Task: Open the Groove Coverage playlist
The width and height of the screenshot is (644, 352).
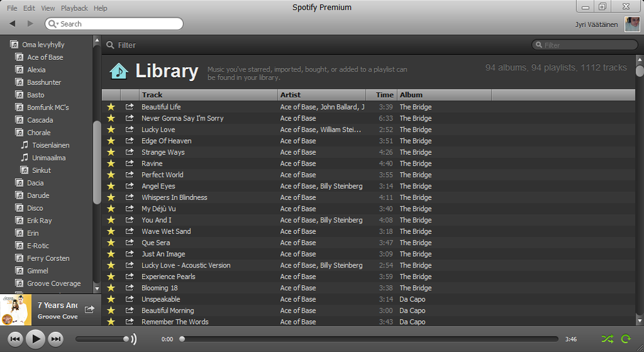Action: point(54,284)
